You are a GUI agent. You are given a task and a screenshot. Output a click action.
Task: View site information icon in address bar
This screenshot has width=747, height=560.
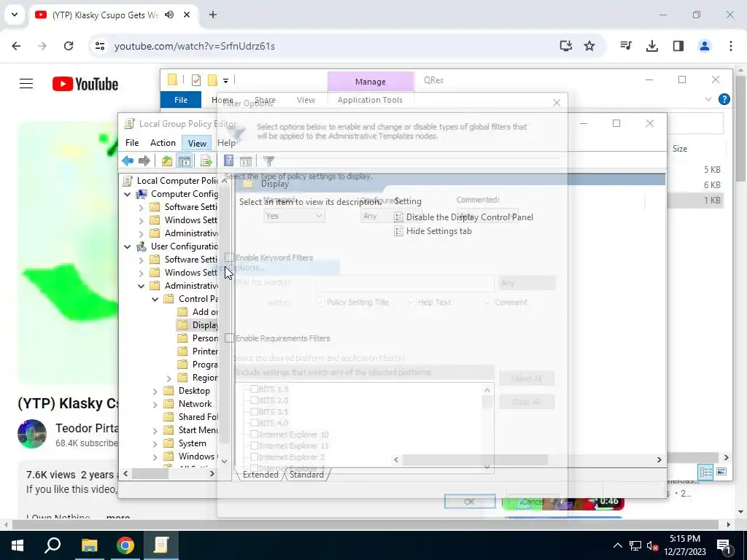99,46
